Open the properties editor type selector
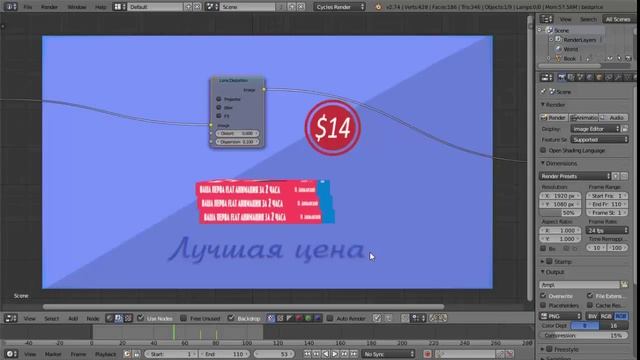 546,77
